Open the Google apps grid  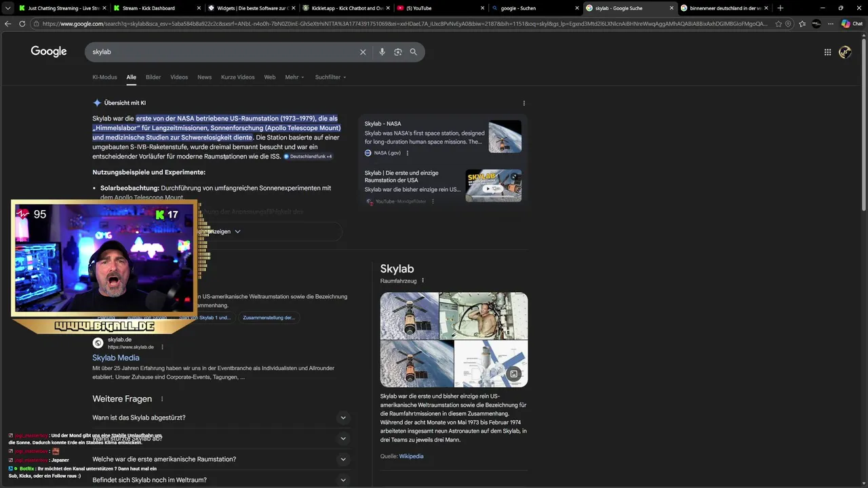point(827,52)
